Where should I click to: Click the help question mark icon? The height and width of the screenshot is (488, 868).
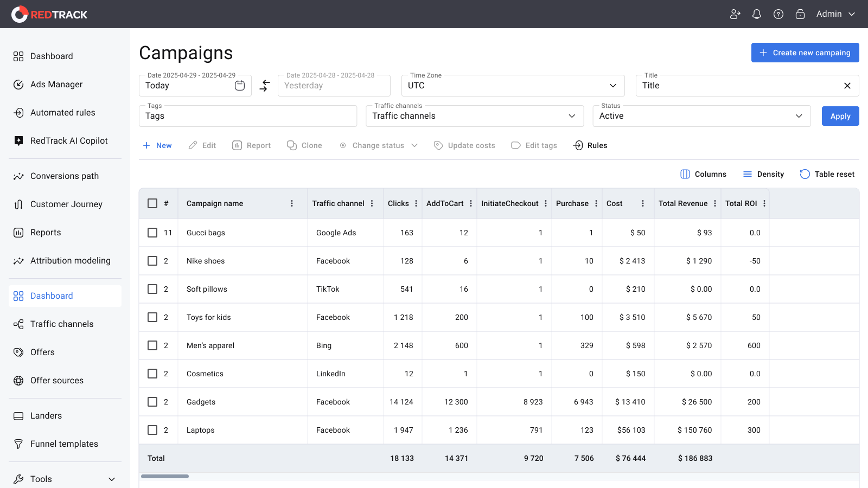[x=778, y=14]
